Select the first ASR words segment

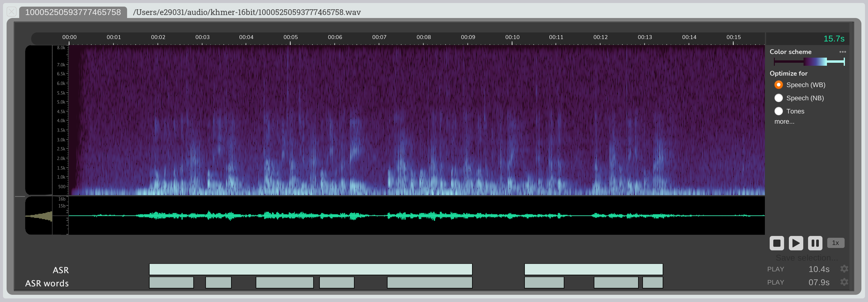click(x=171, y=282)
